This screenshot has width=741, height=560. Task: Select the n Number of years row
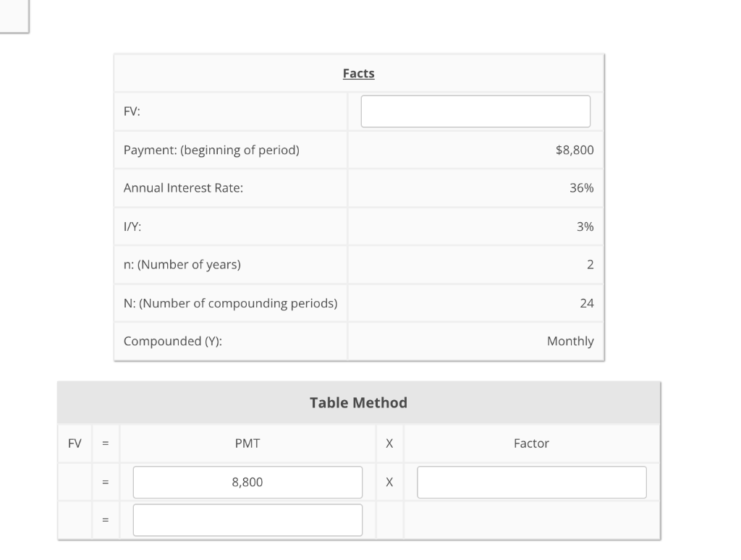pos(181,264)
